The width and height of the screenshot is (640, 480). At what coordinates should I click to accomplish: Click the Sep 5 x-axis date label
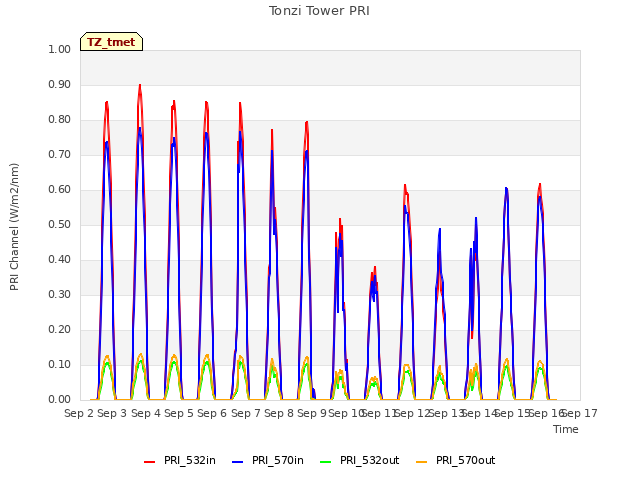click(x=179, y=413)
